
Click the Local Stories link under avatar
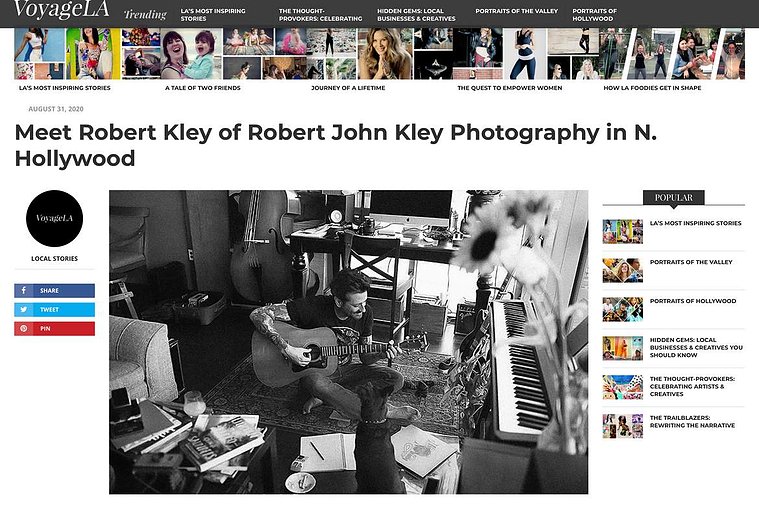click(x=54, y=259)
